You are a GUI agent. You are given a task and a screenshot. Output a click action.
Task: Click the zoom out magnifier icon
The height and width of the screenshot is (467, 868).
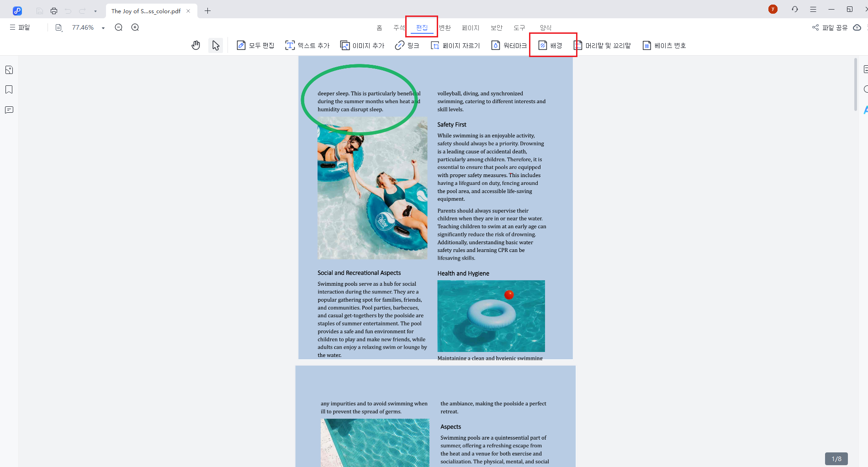[119, 27]
